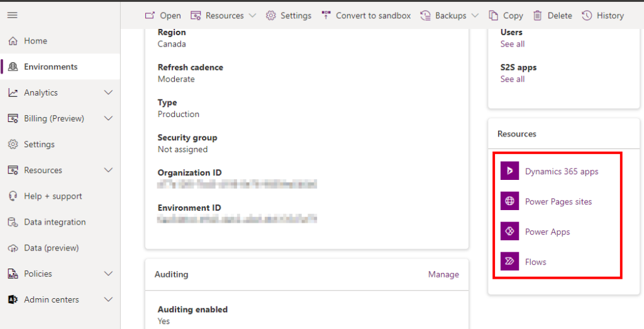
Task: Click the Power Pages sites globe tile
Action: [x=509, y=201]
